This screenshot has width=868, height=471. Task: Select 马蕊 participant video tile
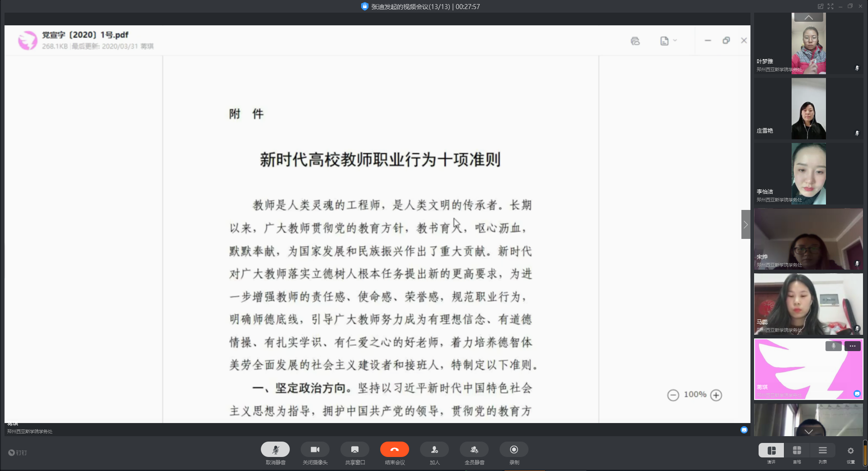coord(808,304)
